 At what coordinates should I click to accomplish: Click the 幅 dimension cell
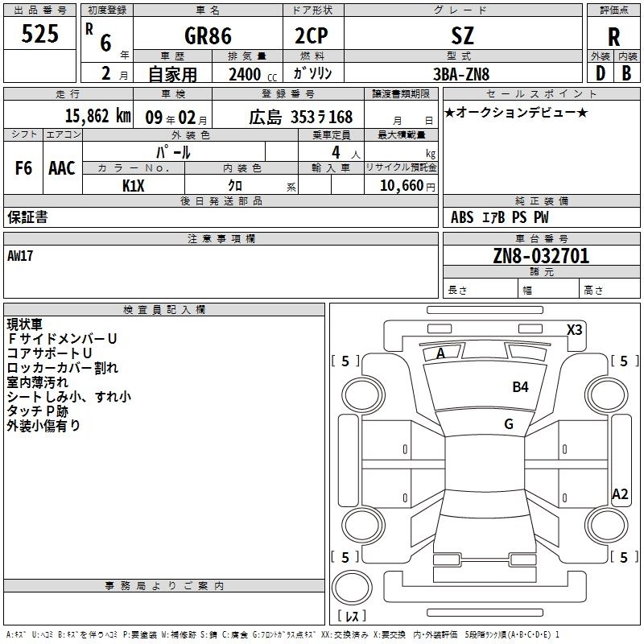point(548,290)
